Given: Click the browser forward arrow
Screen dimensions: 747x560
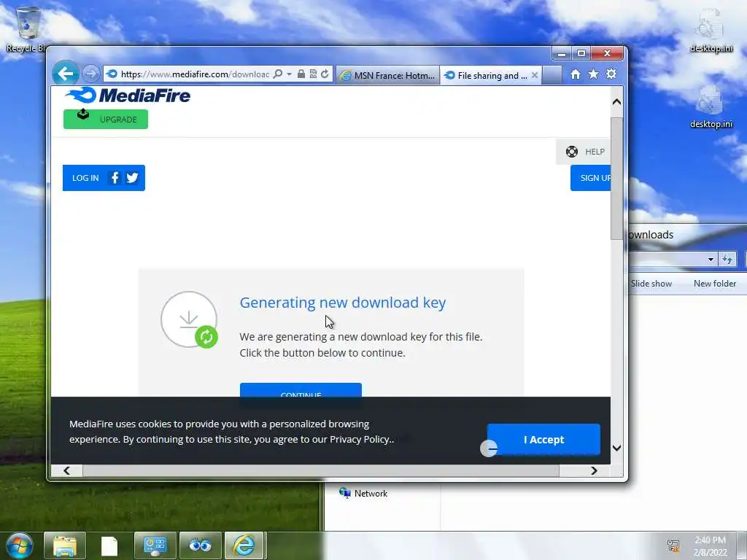Looking at the screenshot, I should click(90, 74).
